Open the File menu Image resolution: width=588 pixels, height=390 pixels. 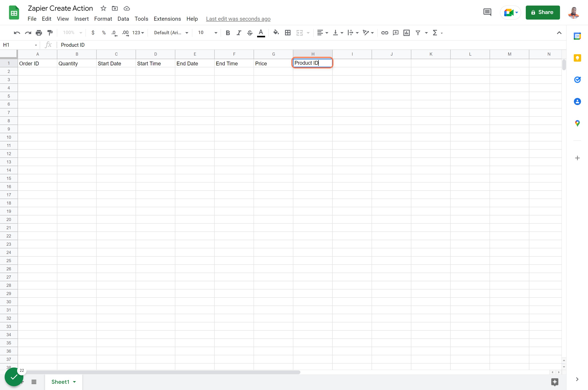coord(32,19)
